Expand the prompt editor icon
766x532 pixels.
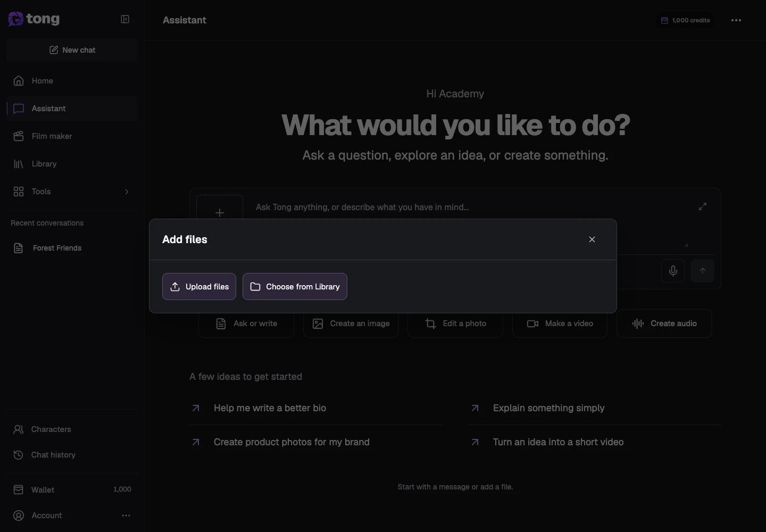703,206
